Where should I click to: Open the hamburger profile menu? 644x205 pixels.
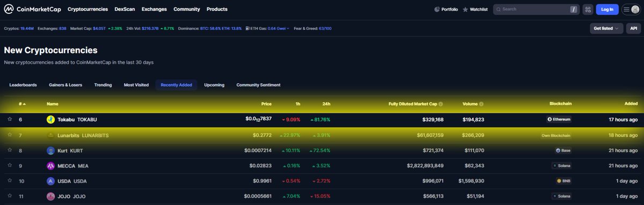pyautogui.click(x=631, y=9)
